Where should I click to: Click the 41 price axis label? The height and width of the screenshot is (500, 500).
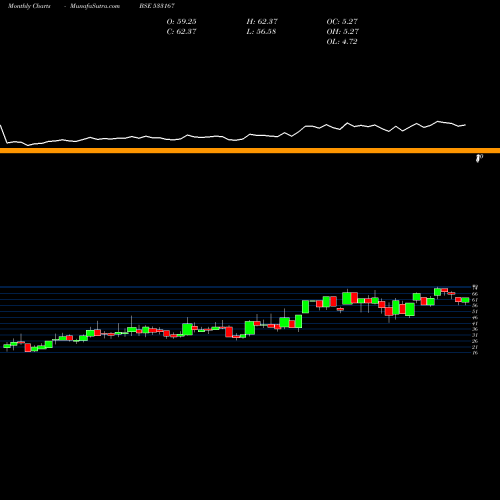click(x=475, y=323)
